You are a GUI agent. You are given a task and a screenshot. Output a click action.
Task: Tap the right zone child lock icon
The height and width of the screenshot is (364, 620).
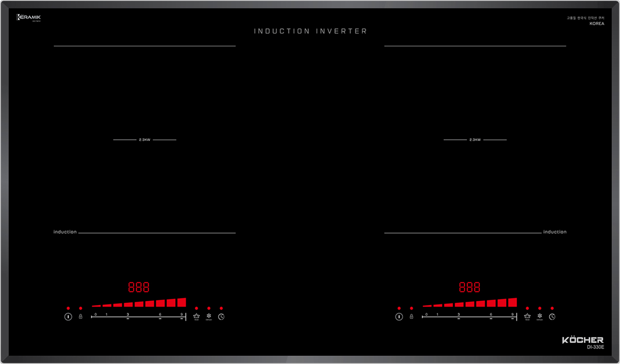tap(411, 316)
